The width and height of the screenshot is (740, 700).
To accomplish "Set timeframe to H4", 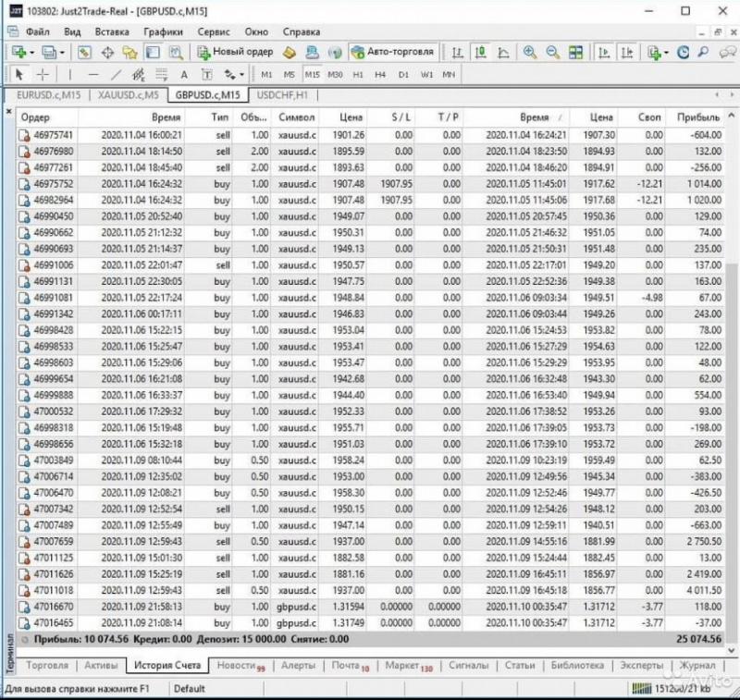I will pos(380,75).
